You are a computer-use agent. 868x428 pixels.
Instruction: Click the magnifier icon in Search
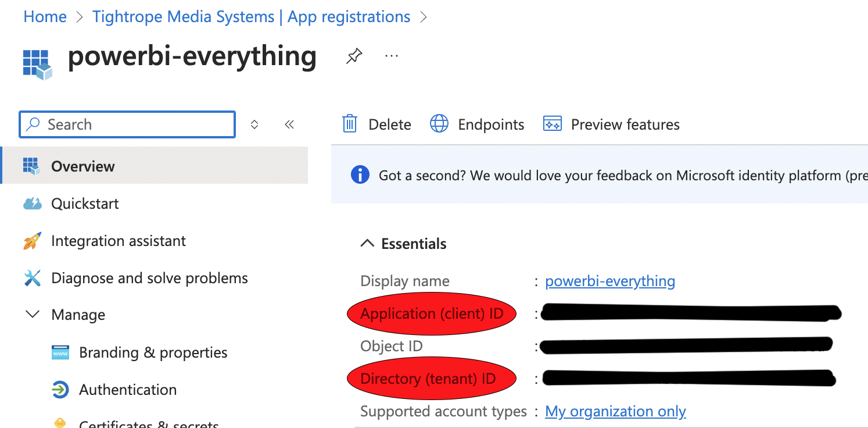34,124
